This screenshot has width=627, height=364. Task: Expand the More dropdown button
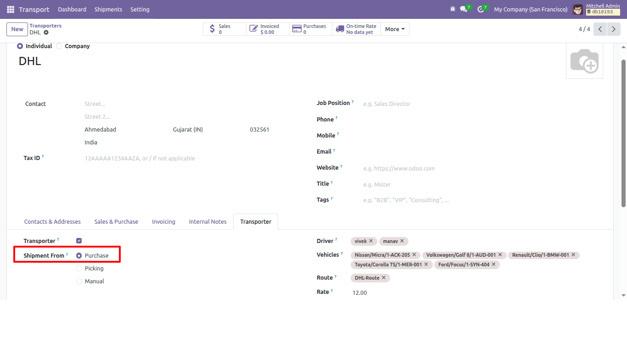pyautogui.click(x=395, y=29)
